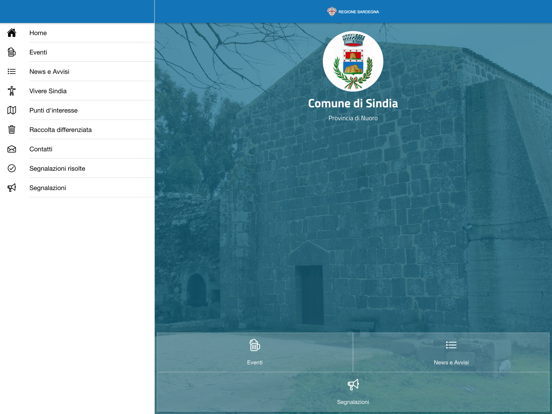
Task: Tap the Segnalazioni megaphone tile at bottom
Action: point(353,392)
